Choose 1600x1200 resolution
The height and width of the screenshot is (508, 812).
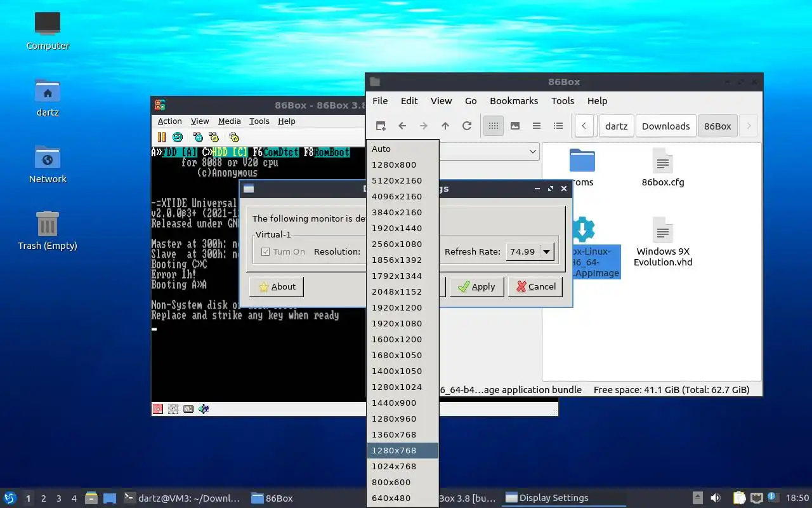point(403,339)
